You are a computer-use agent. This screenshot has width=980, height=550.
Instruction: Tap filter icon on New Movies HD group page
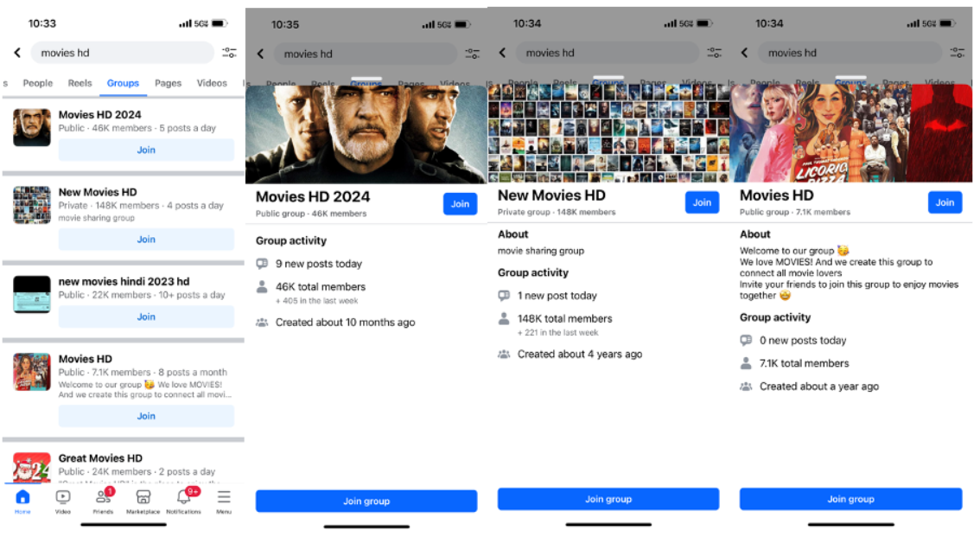(714, 53)
